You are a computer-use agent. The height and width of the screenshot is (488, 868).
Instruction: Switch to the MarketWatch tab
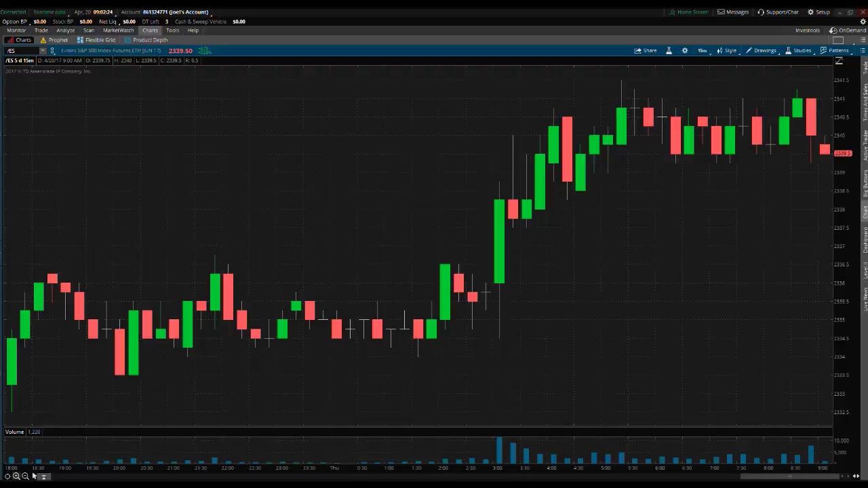(118, 30)
